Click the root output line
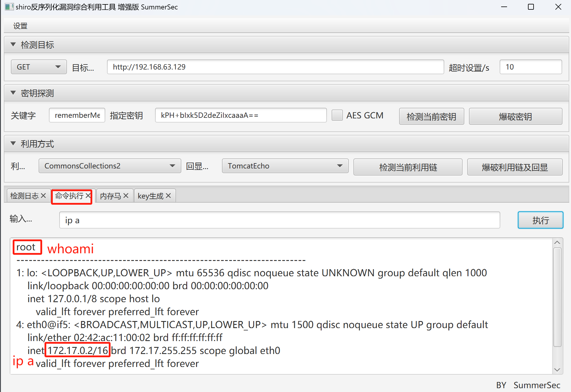The height and width of the screenshot is (392, 571). 26,247
